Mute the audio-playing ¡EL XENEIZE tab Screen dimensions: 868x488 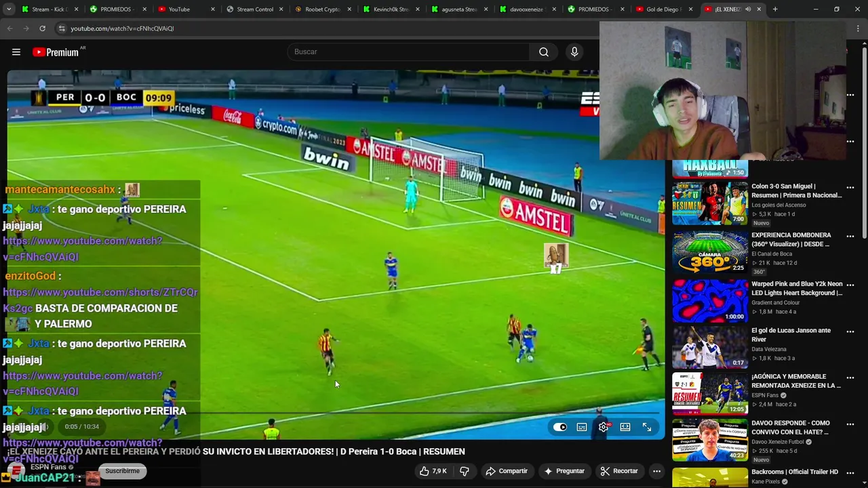(x=748, y=9)
